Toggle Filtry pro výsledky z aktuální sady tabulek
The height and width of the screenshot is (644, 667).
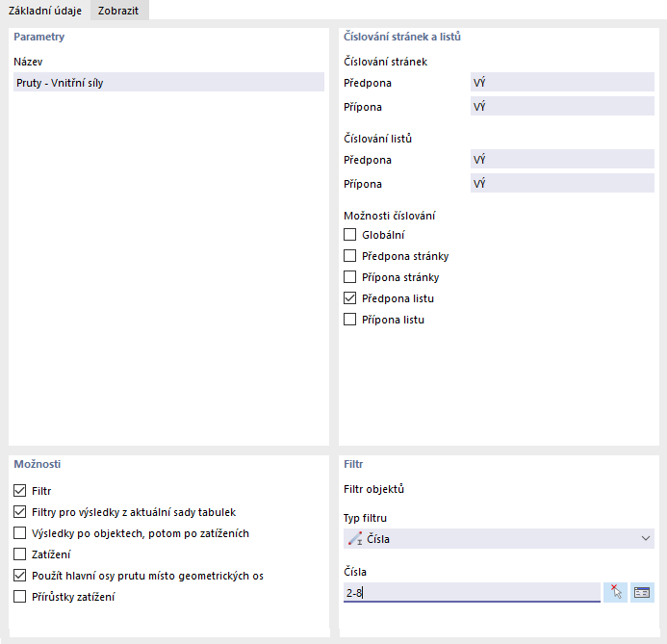(x=20, y=512)
